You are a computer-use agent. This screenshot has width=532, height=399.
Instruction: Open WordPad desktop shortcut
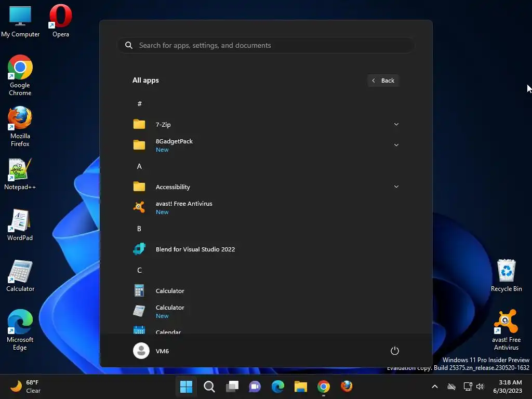point(20,224)
